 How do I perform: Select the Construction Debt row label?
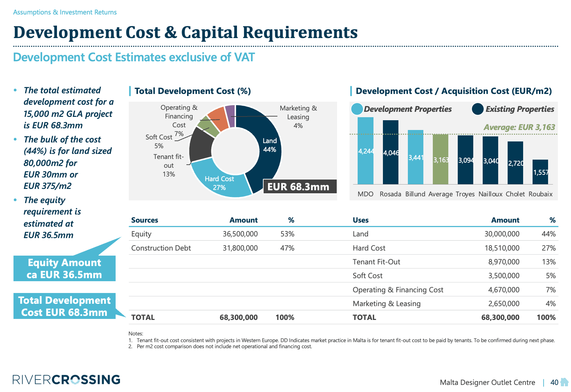[161, 248]
